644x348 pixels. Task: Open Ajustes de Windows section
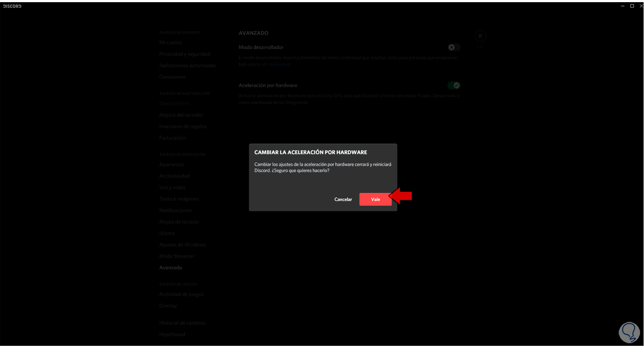tap(182, 245)
